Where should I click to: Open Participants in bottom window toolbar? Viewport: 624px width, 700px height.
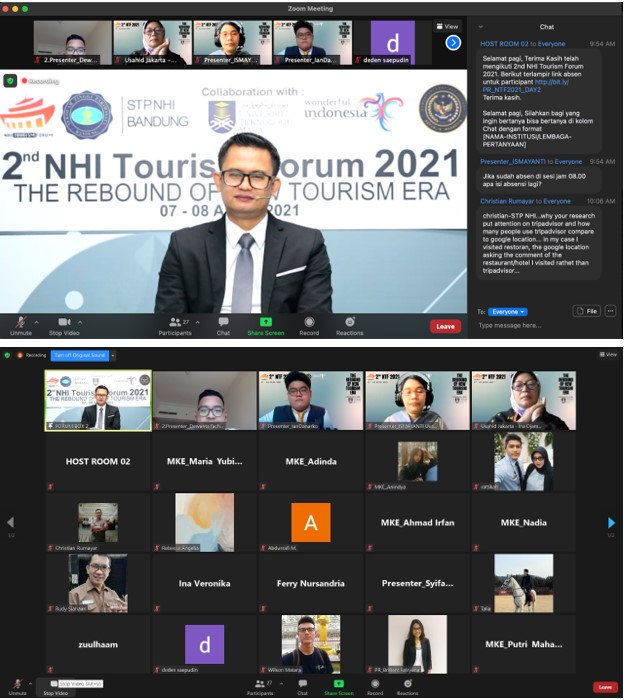[260, 688]
